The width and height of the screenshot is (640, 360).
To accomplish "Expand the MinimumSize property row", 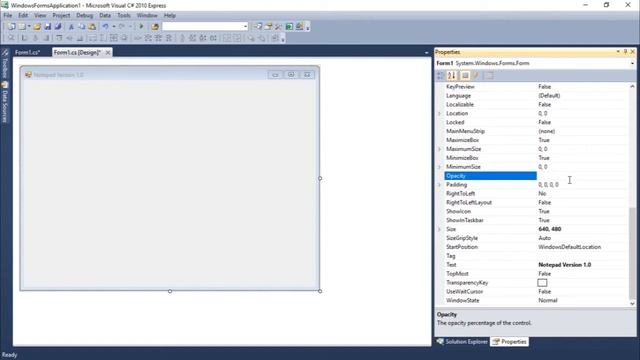I will click(440, 167).
